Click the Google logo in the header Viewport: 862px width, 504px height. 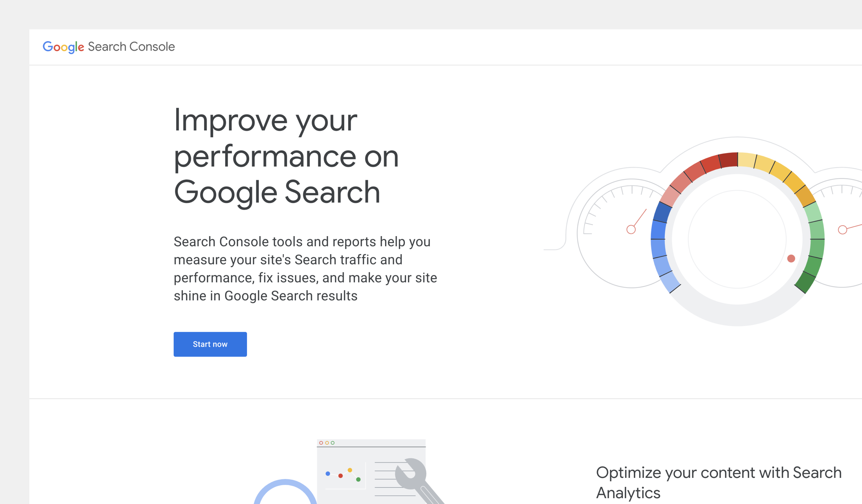pyautogui.click(x=63, y=47)
